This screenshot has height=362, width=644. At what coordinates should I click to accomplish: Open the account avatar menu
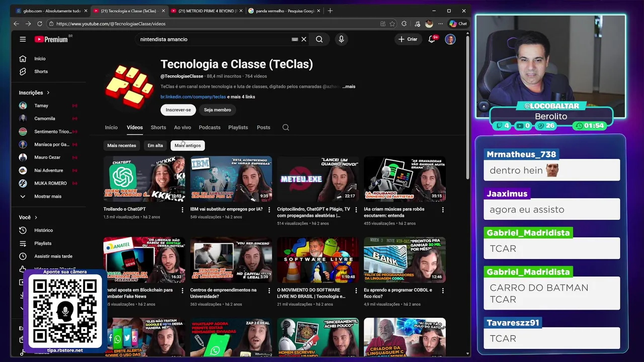(450, 39)
